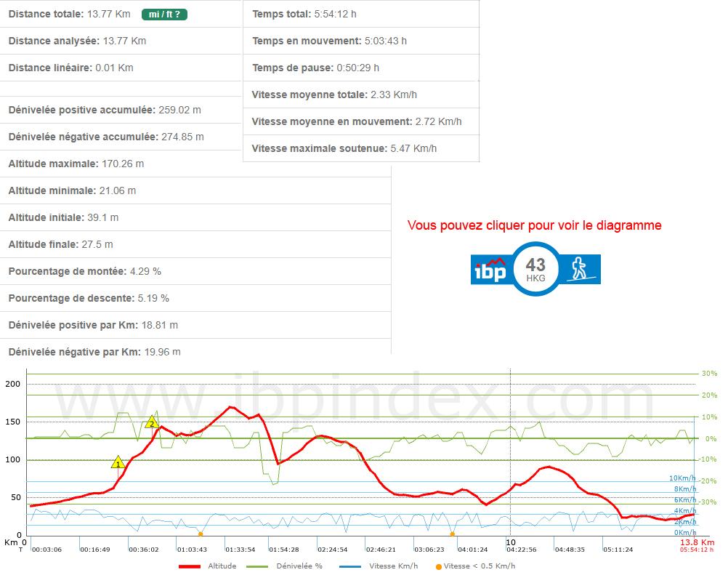This screenshot has height=583, width=728.
Task: Click the 13.8 Km end label
Action: [697, 542]
